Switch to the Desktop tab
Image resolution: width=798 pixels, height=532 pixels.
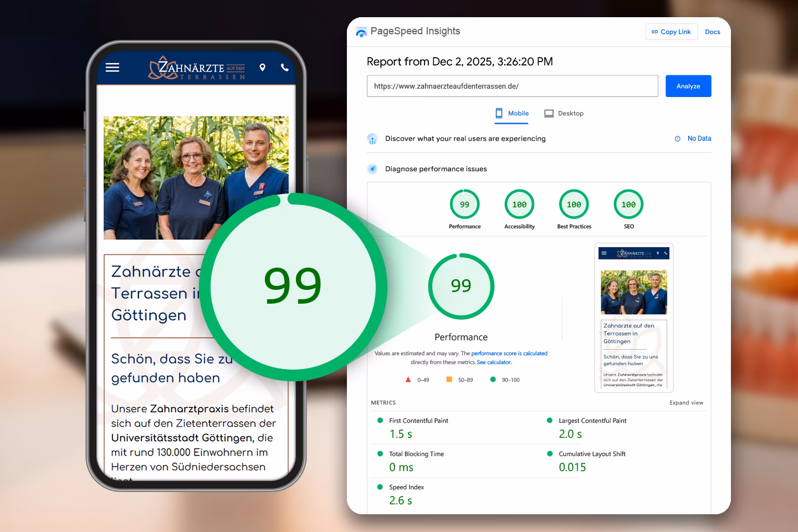coord(570,113)
